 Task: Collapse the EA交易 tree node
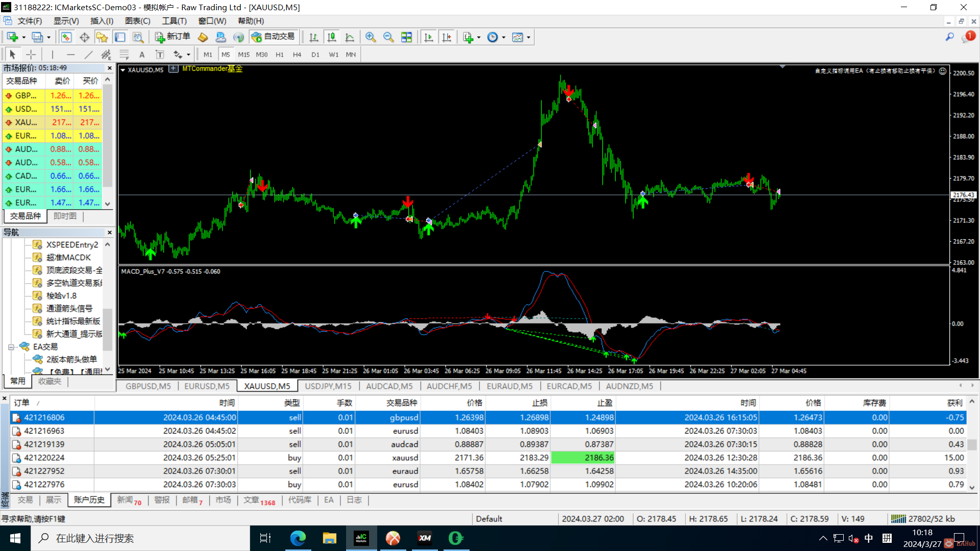click(11, 347)
